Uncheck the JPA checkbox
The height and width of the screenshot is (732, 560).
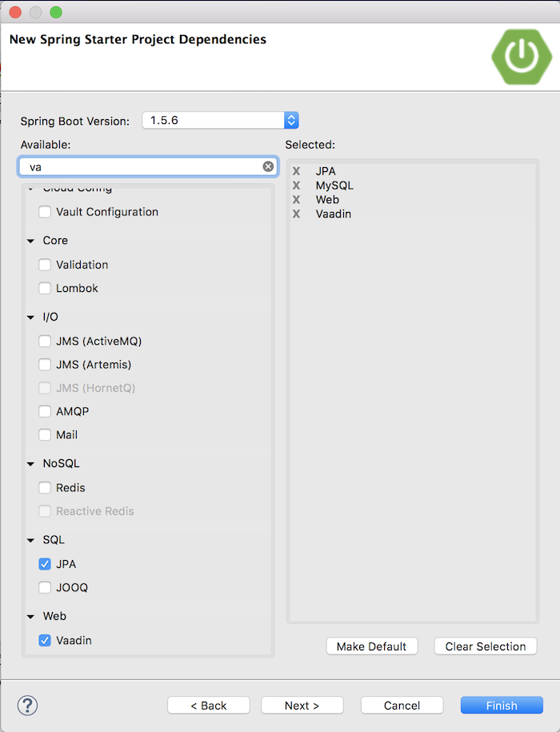(x=45, y=564)
